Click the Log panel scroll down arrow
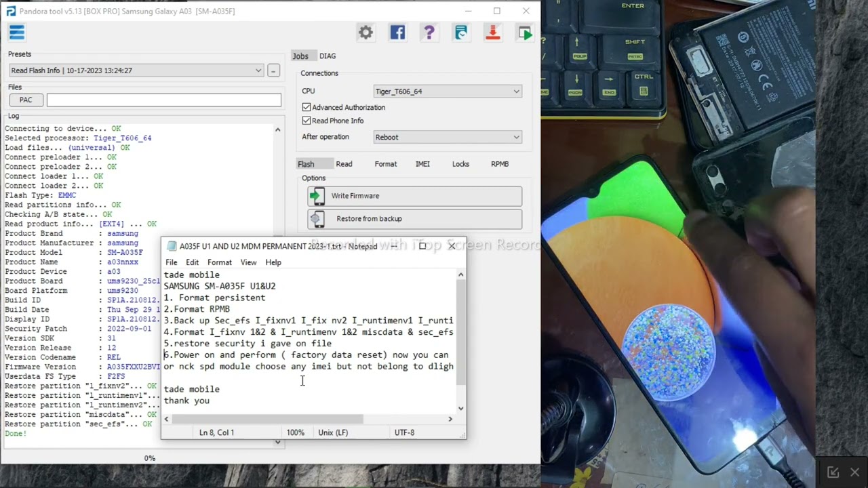The image size is (868, 488). pos(277,442)
